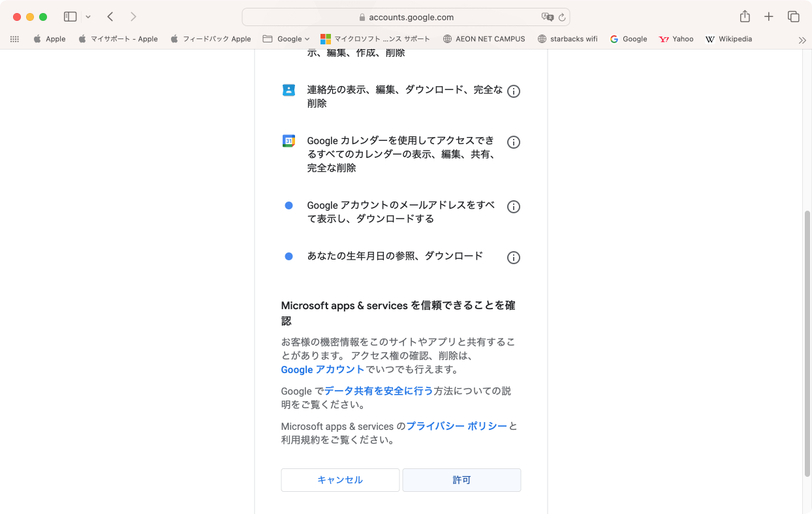
Task: Reload the page with the refresh icon
Action: 562,18
